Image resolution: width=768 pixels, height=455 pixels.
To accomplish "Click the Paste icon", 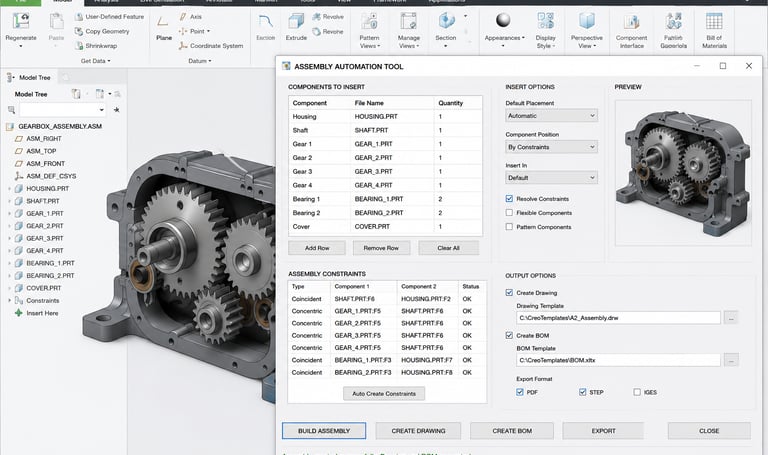I will click(x=56, y=22).
